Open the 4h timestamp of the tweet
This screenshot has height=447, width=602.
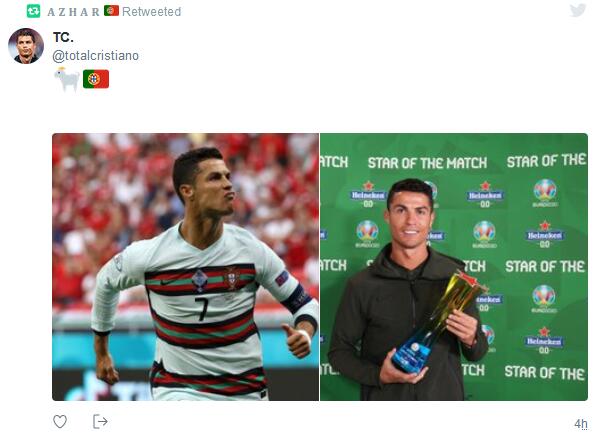[581, 424]
